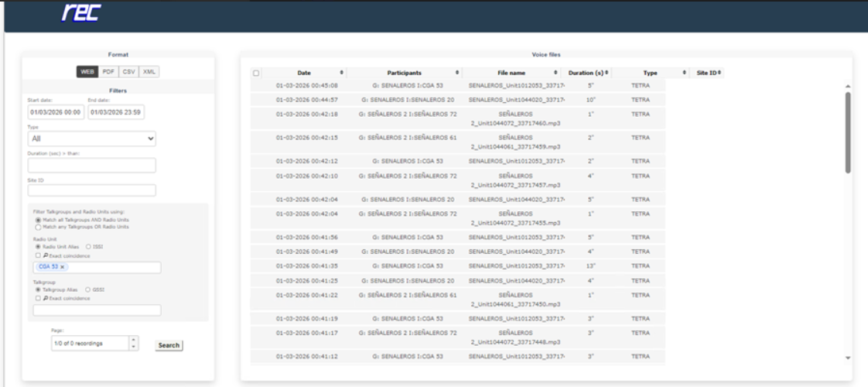Select XML format tab
Image resolution: width=868 pixels, height=387 pixels.
point(149,72)
